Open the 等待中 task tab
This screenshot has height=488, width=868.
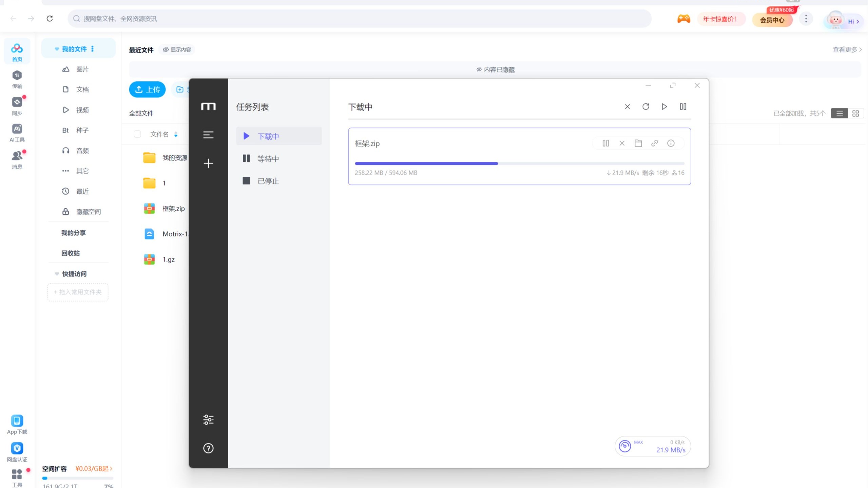(x=268, y=158)
